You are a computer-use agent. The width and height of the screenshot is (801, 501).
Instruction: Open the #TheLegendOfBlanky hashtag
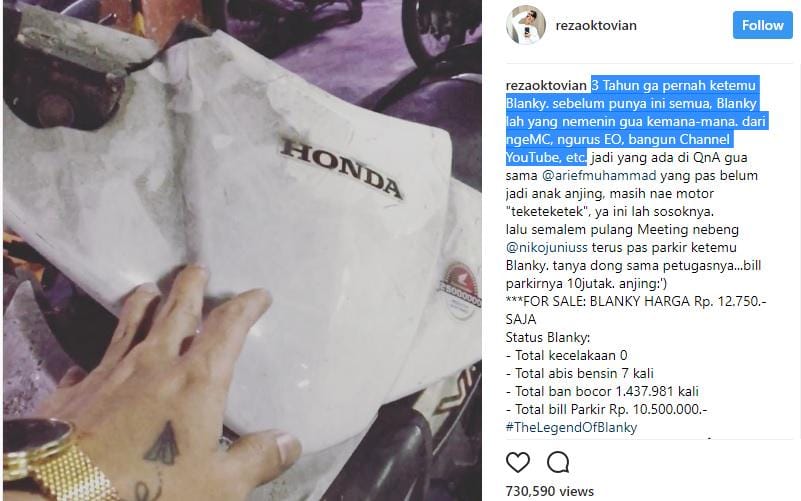pyautogui.click(x=571, y=427)
